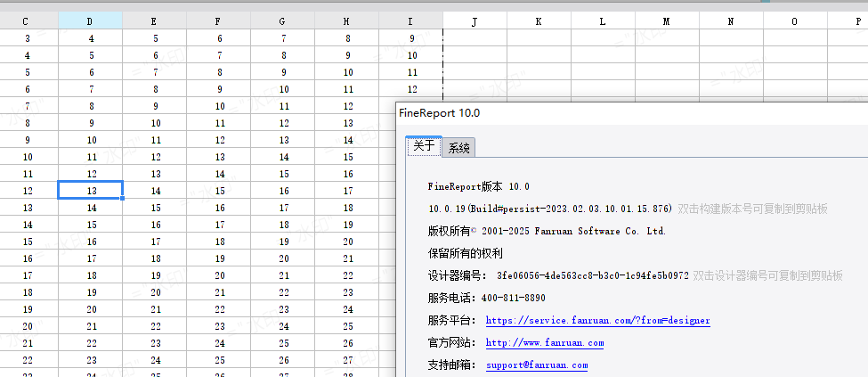Image resolution: width=868 pixels, height=377 pixels.
Task: Select column header D
Action: click(90, 21)
